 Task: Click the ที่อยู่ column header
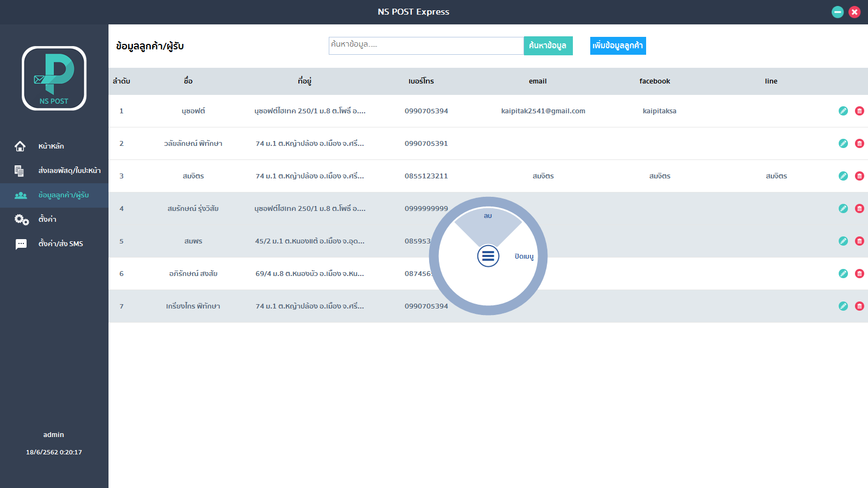(304, 81)
